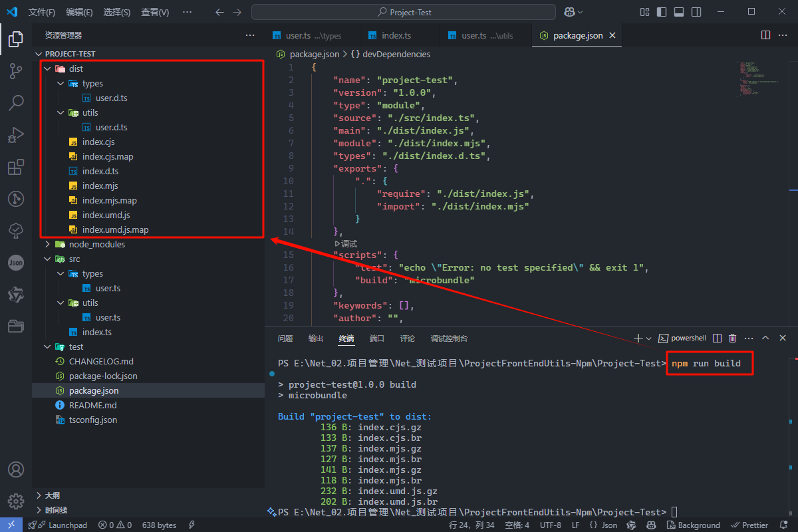Open the Extensions view
Image resolution: width=798 pixels, height=532 pixels.
16,167
